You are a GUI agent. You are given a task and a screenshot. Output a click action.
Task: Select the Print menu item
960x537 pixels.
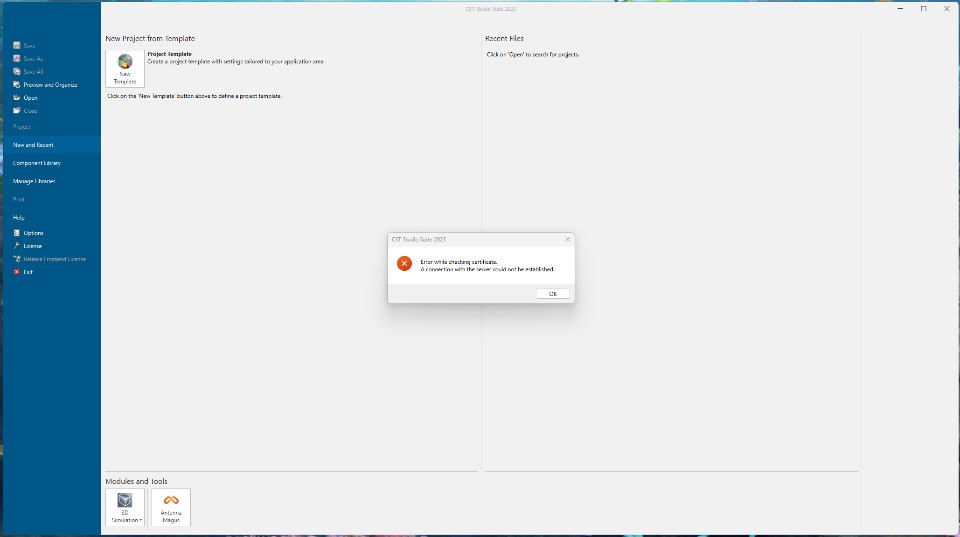(19, 200)
